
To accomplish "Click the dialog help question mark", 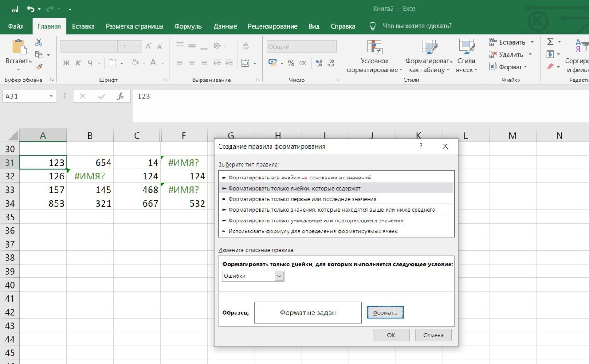I will coord(421,146).
